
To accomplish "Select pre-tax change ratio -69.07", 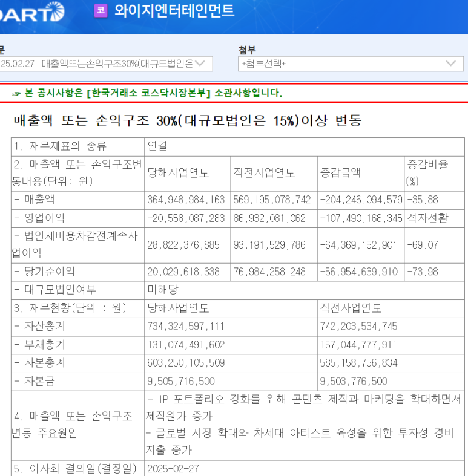I will click(423, 245).
